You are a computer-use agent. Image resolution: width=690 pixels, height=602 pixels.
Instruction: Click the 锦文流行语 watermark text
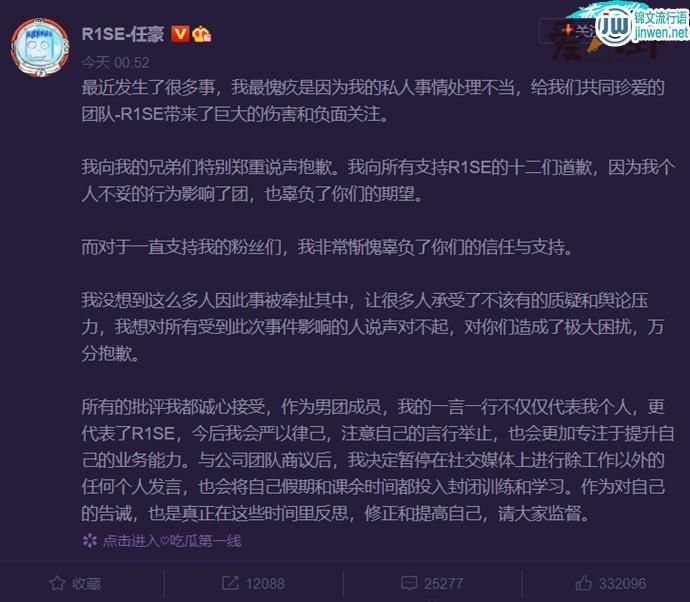coord(661,18)
